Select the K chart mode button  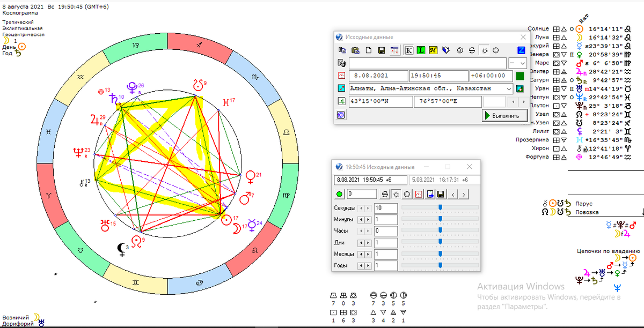tap(409, 50)
